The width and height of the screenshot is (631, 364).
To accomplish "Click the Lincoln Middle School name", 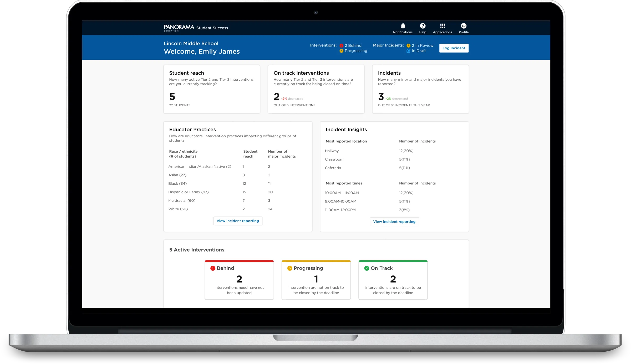I will click(191, 44).
